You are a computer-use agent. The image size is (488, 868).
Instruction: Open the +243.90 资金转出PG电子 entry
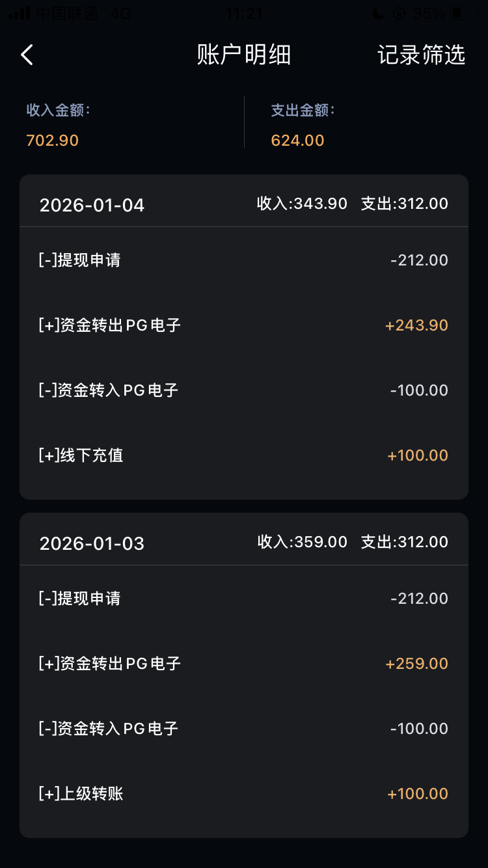click(x=243, y=325)
